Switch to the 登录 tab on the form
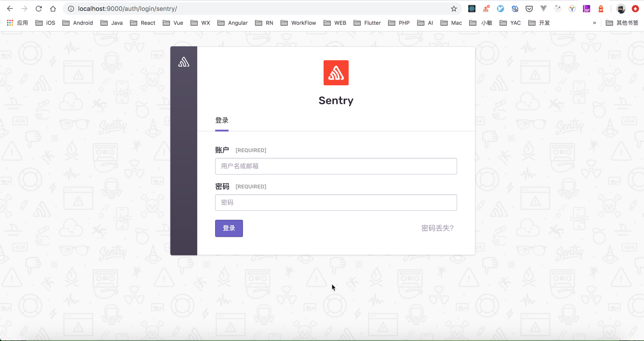 (x=221, y=120)
